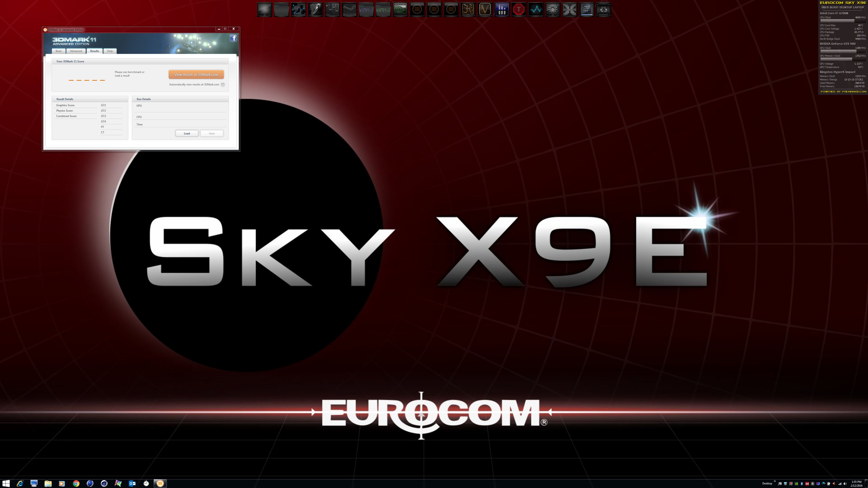
Task: Click the GPU field in Run Details
Action: [x=180, y=108]
